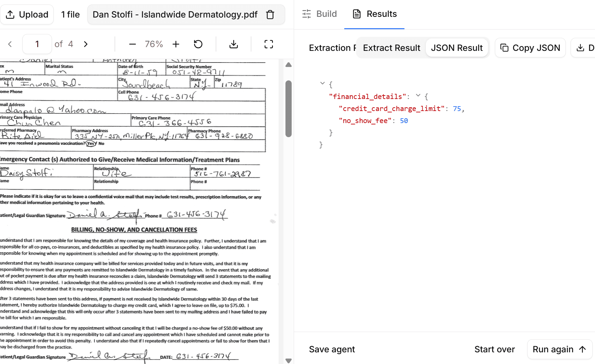
Task: Advance to the next page with the chevron
Action: (86, 44)
